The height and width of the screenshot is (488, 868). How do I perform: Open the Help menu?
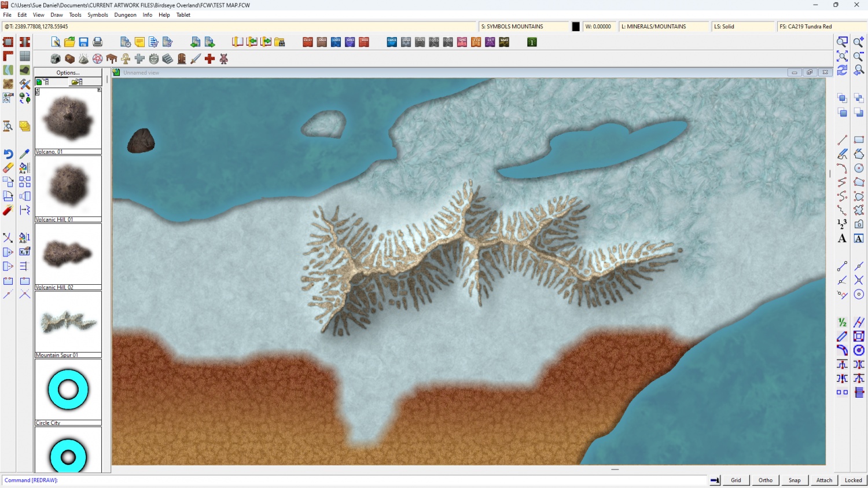tap(164, 15)
